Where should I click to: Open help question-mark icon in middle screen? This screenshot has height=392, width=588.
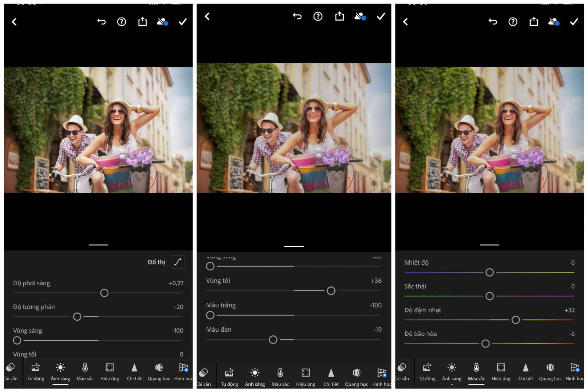[x=318, y=16]
